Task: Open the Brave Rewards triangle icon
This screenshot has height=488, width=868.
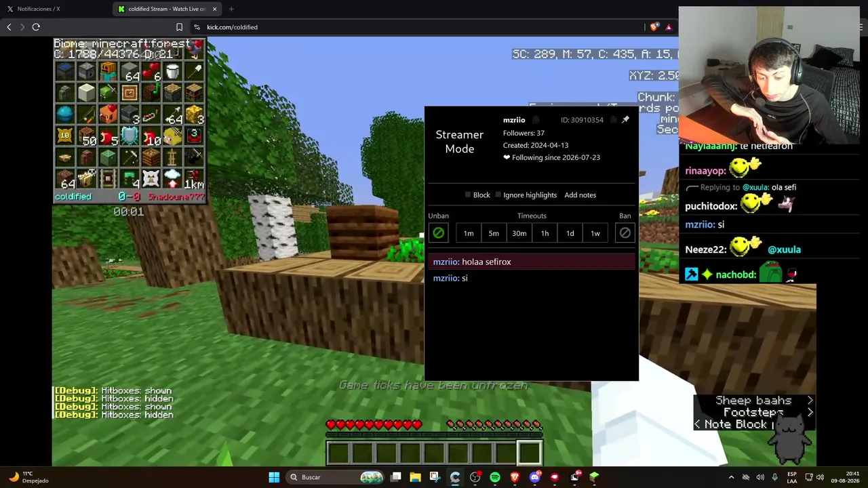Action: click(669, 27)
